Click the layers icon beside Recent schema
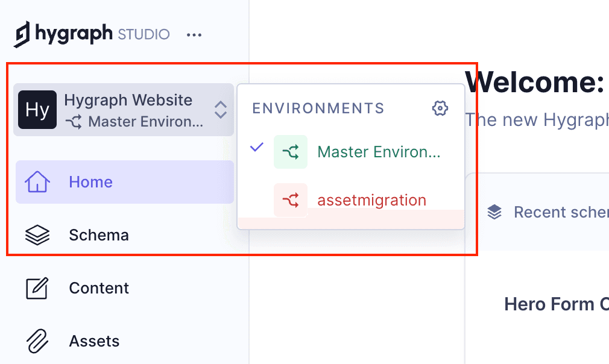609x364 pixels. pyautogui.click(x=494, y=212)
